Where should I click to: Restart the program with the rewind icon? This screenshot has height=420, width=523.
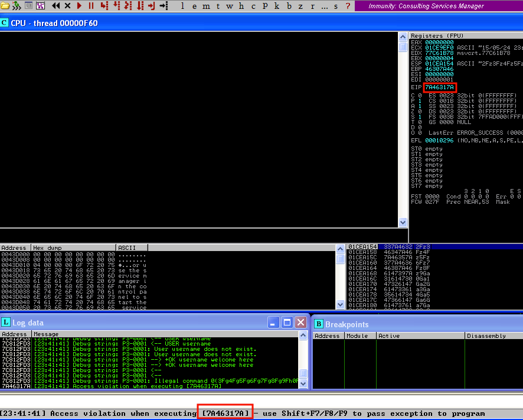coord(56,6)
